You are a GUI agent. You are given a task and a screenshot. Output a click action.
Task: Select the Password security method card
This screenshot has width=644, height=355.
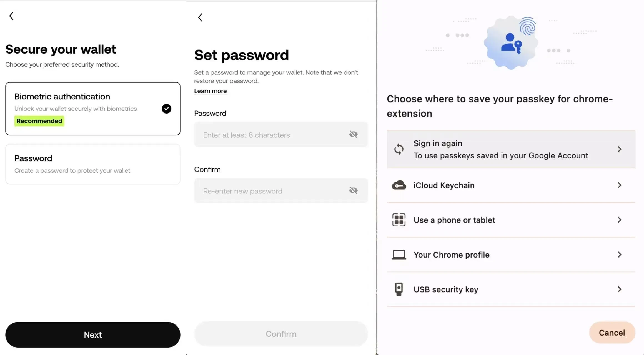[x=93, y=164]
